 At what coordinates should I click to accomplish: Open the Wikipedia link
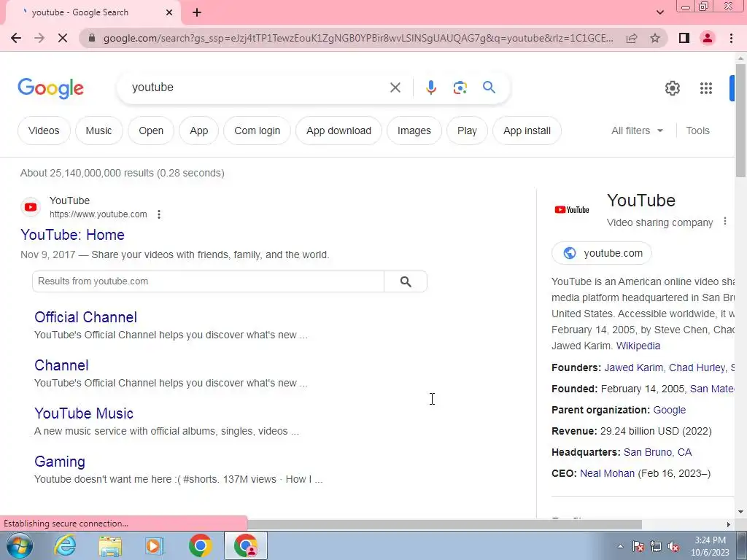638,346
